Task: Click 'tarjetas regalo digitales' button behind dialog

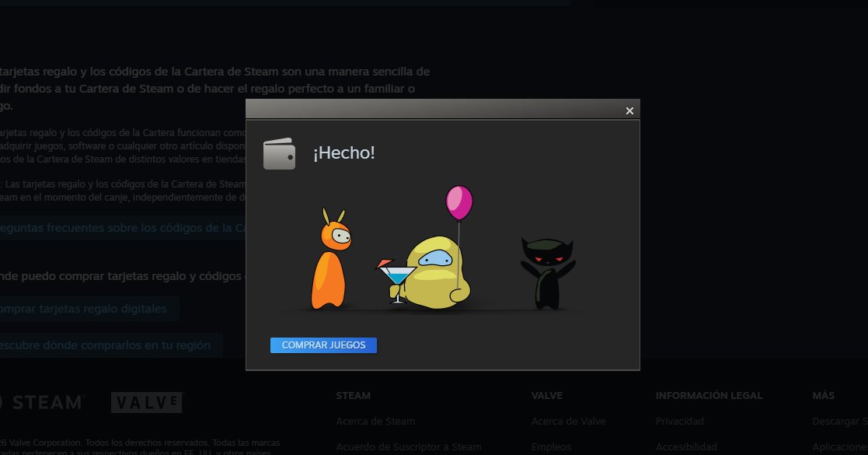Action: (x=89, y=309)
